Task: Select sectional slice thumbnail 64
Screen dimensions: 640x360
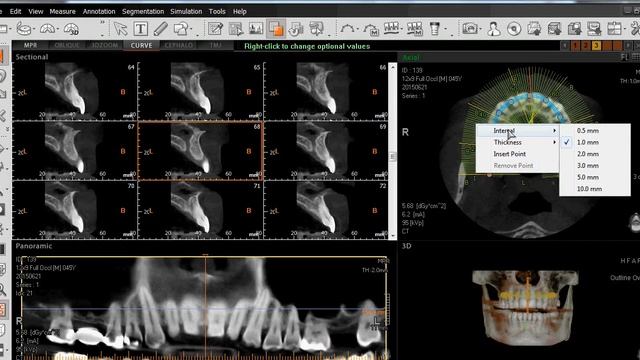Action: click(x=75, y=91)
